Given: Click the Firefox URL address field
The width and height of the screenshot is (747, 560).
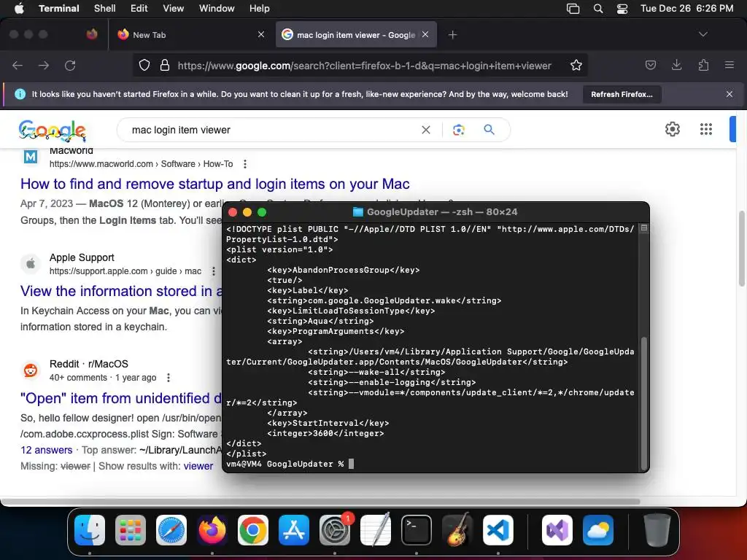Looking at the screenshot, I should [x=365, y=66].
